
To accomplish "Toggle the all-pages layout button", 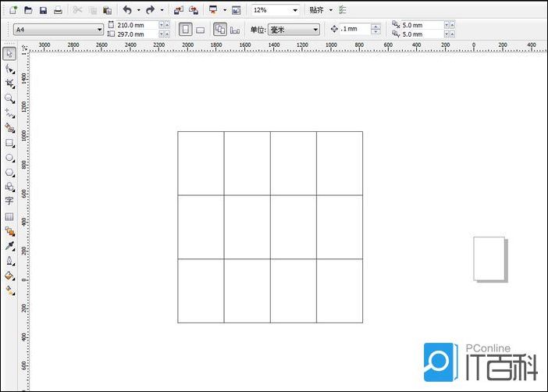I will [x=220, y=29].
